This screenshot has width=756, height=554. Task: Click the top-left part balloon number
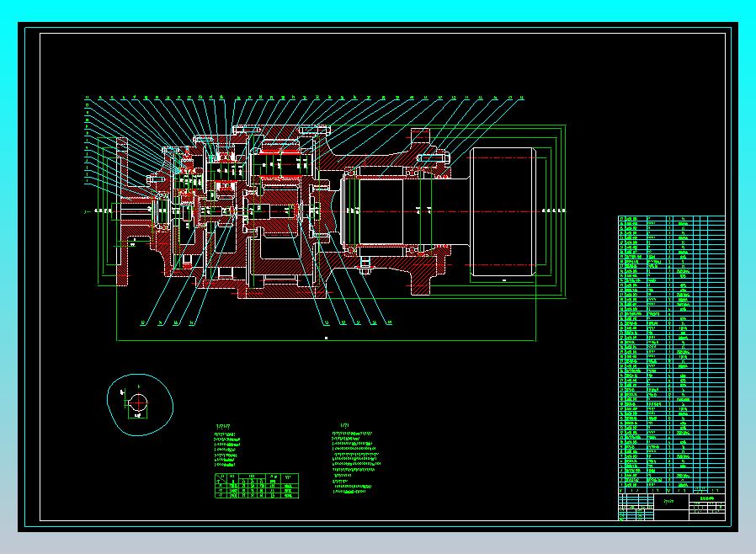point(87,99)
